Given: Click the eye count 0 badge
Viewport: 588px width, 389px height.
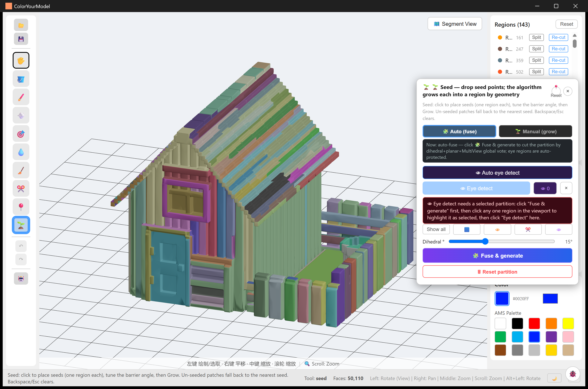Looking at the screenshot, I should [x=545, y=188].
